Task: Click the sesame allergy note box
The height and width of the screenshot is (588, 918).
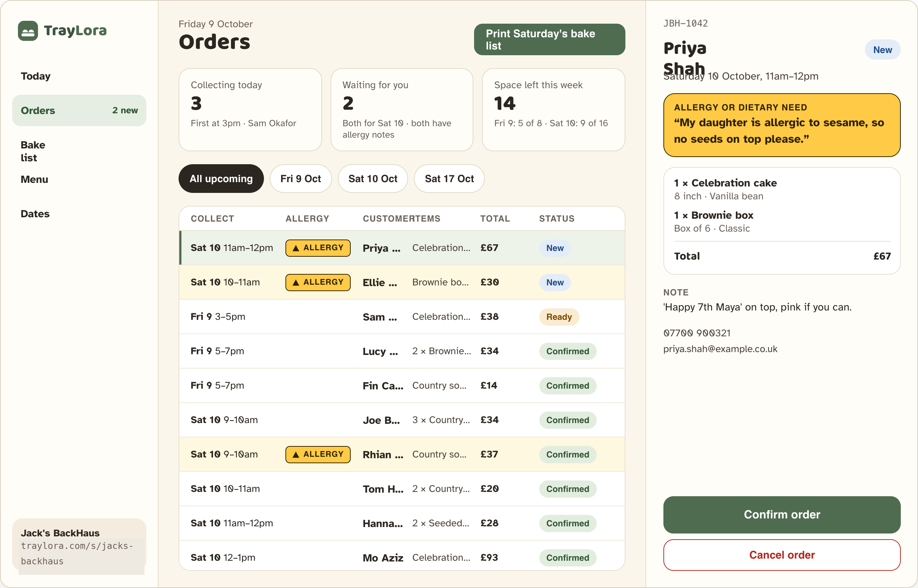Action: [x=781, y=125]
